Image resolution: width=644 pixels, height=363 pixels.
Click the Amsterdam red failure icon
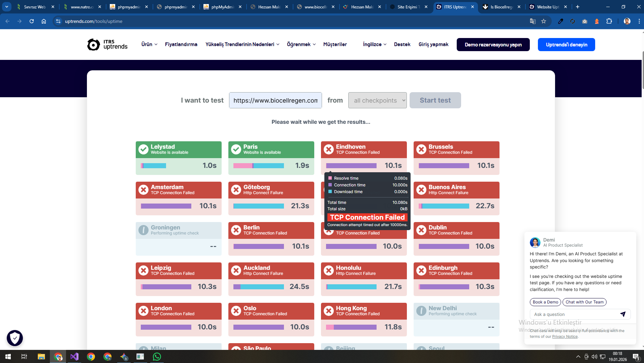143,190
